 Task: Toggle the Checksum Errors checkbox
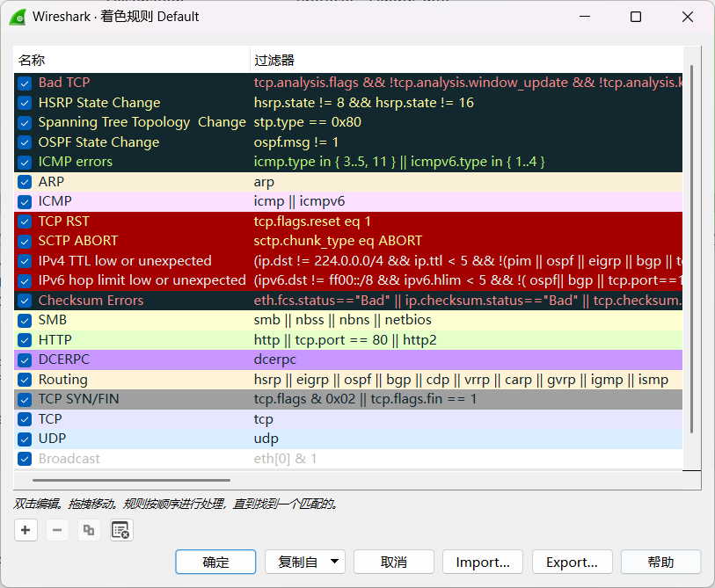(25, 301)
